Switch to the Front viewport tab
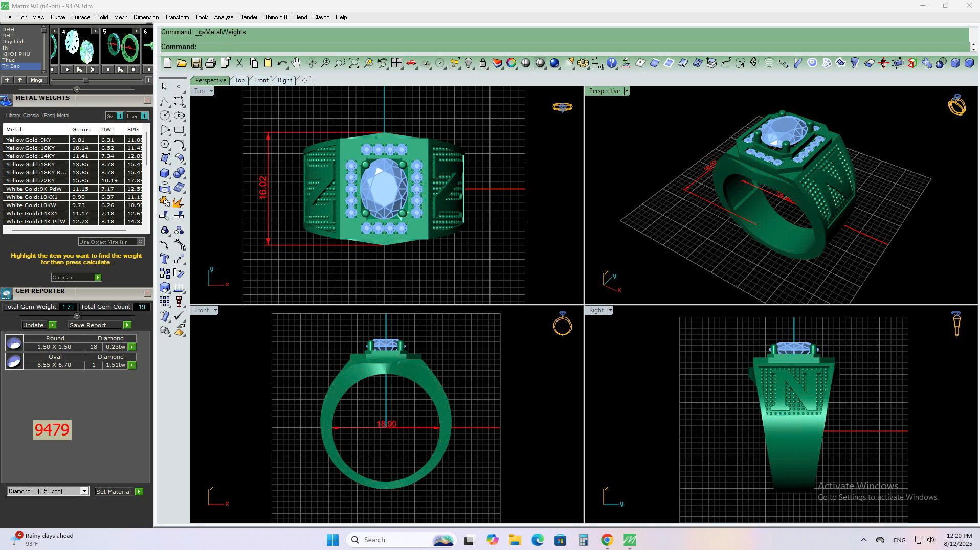This screenshot has width=980, height=550. coord(261,80)
